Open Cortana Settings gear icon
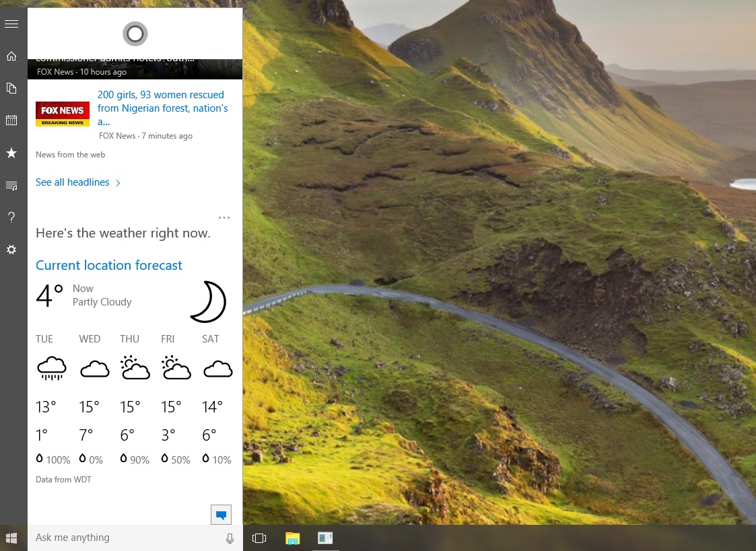This screenshot has width=756, height=551. [x=11, y=250]
